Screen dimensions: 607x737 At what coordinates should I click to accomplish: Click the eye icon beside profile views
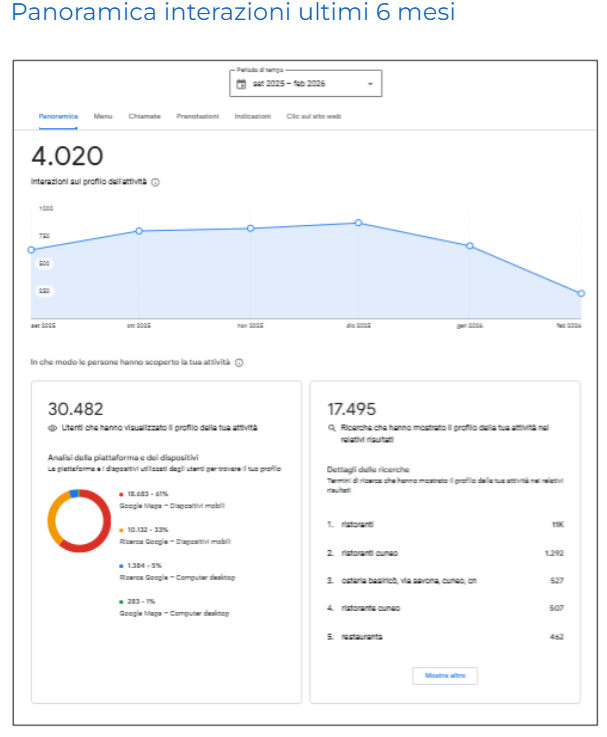52,428
